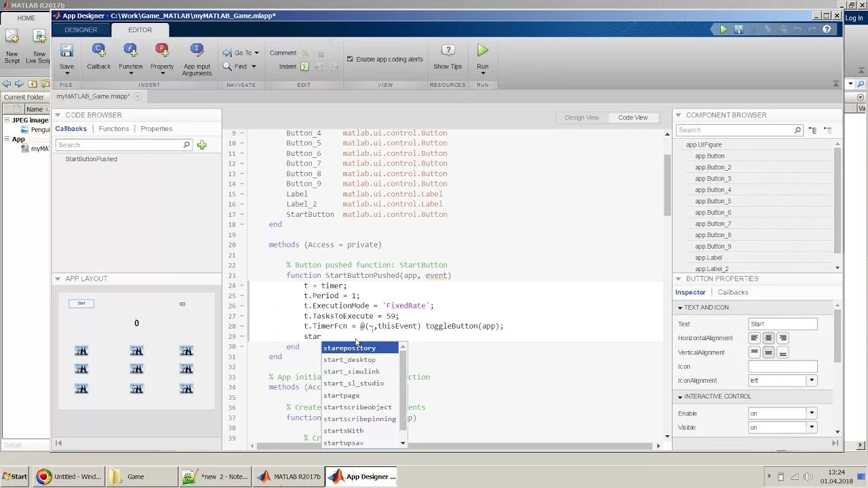Viewport: 868px width, 488px height.
Task: Add a callback with the green plus icon
Action: click(x=201, y=145)
